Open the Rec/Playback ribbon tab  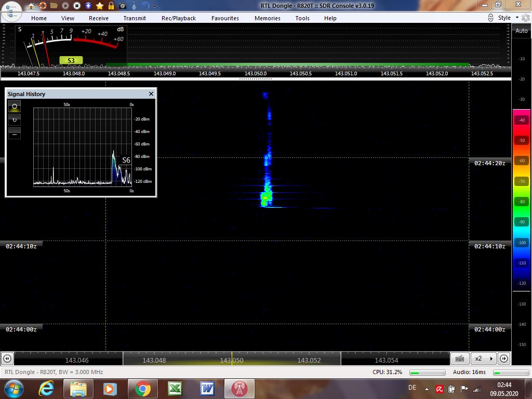tap(179, 18)
